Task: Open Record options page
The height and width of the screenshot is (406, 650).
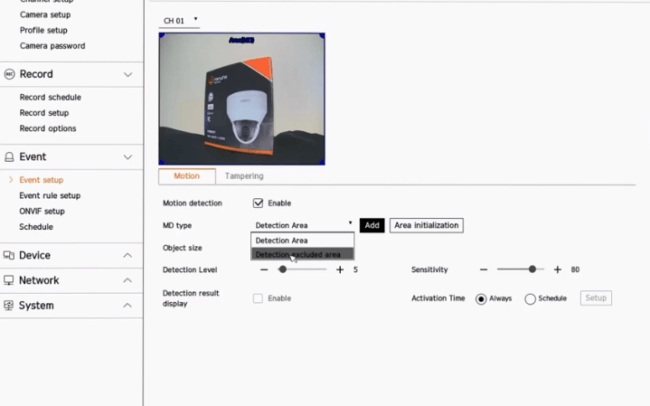Action: (x=48, y=128)
